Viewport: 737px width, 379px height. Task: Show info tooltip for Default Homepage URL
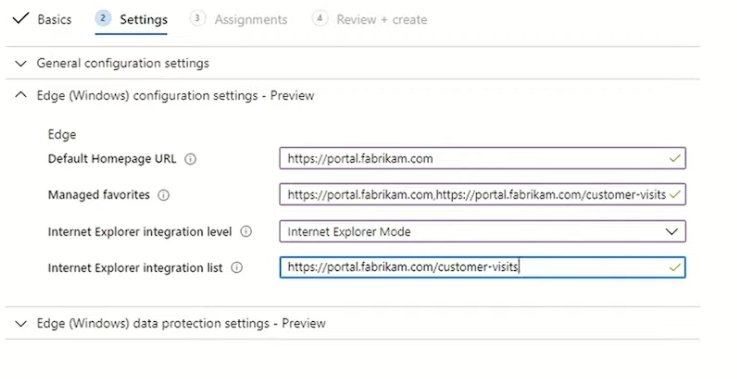point(190,159)
